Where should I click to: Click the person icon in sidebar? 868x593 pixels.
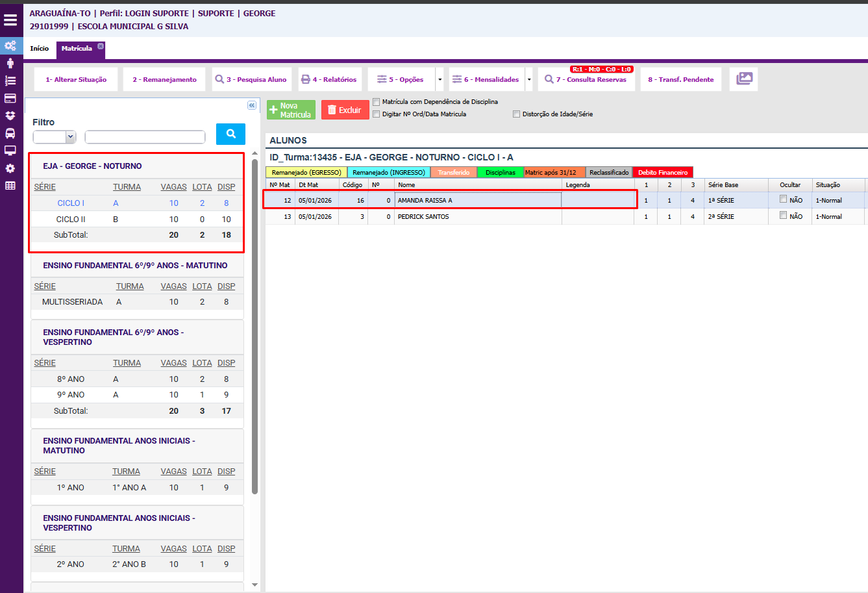click(10, 63)
